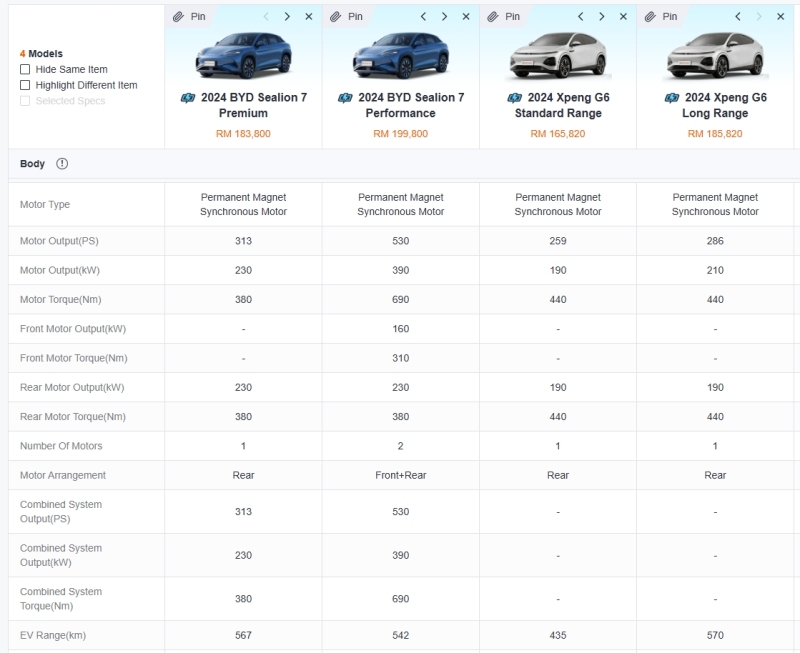
Task: Move Sealion 7 Performance column right
Action: (x=444, y=17)
